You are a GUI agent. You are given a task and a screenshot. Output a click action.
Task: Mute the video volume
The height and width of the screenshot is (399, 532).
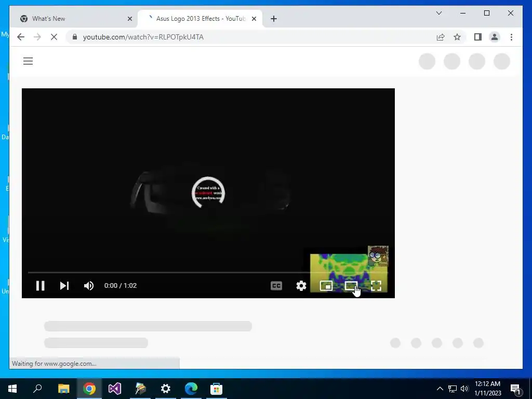click(89, 286)
